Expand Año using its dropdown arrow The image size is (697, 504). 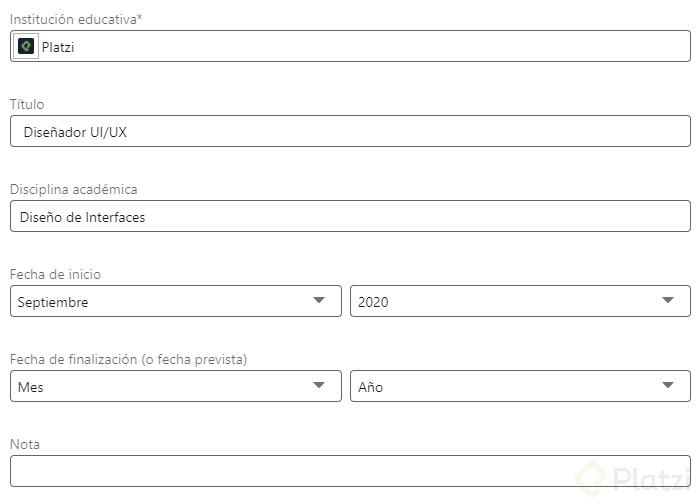pyautogui.click(x=669, y=385)
